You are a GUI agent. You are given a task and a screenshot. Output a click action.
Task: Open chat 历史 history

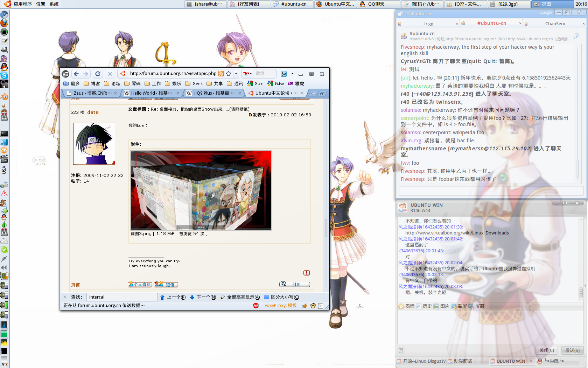424,306
